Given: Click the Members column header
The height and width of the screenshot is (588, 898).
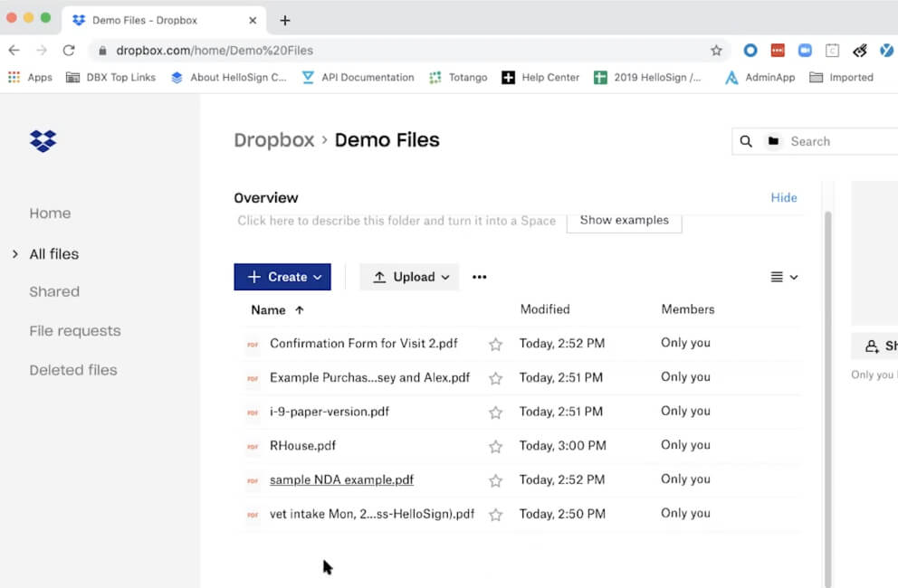Looking at the screenshot, I should 688,309.
